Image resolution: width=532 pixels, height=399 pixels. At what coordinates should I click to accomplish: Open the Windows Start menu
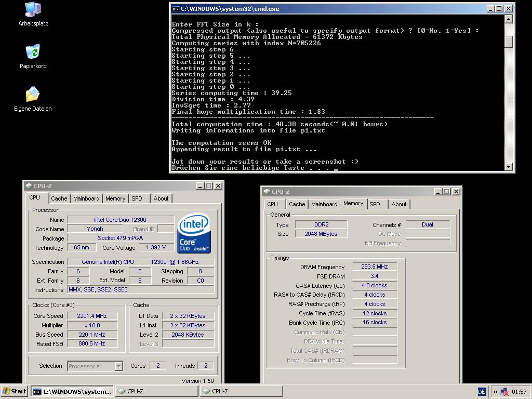[x=14, y=391]
